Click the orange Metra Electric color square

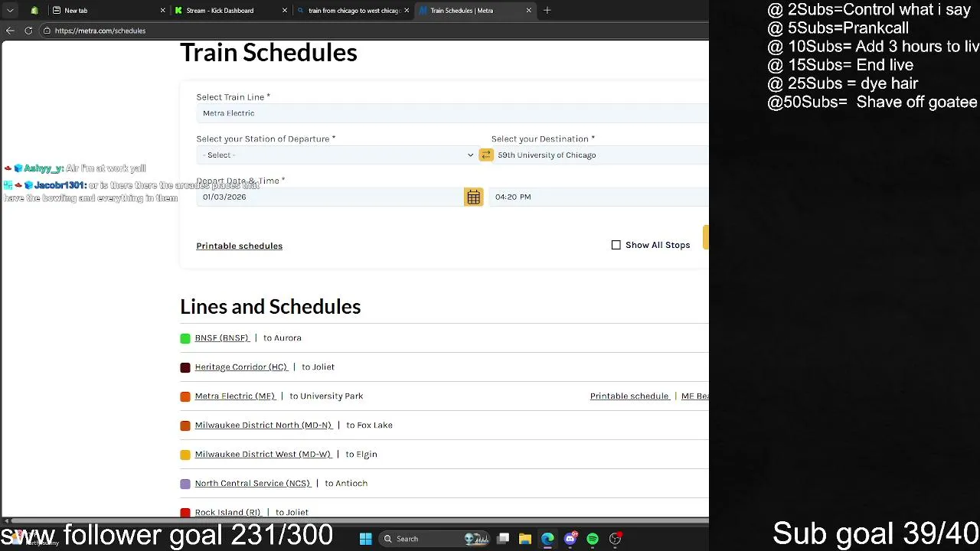[x=185, y=396]
